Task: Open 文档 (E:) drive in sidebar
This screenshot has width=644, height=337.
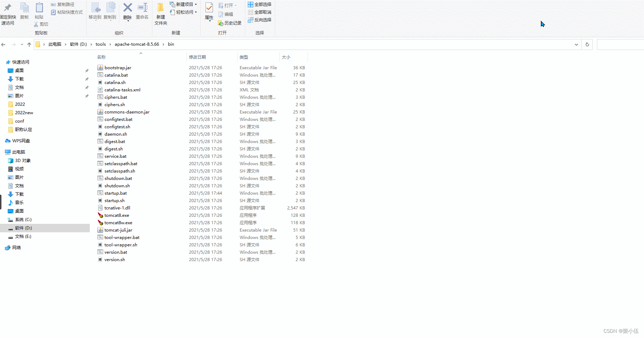Action: click(x=23, y=236)
